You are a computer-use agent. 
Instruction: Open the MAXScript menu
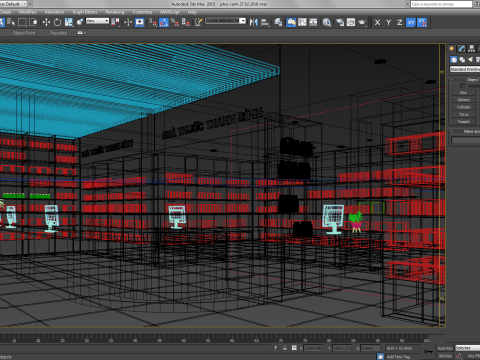(x=170, y=12)
